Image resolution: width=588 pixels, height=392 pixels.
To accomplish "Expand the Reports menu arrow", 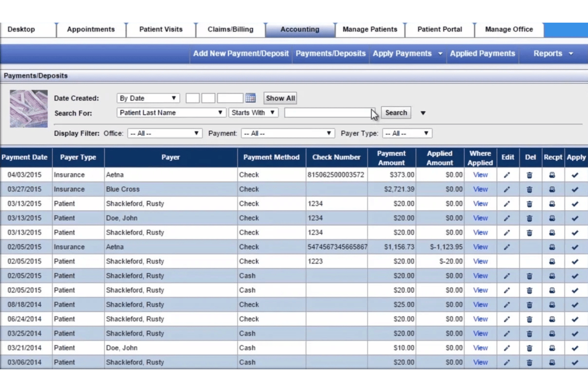I will [x=571, y=54].
